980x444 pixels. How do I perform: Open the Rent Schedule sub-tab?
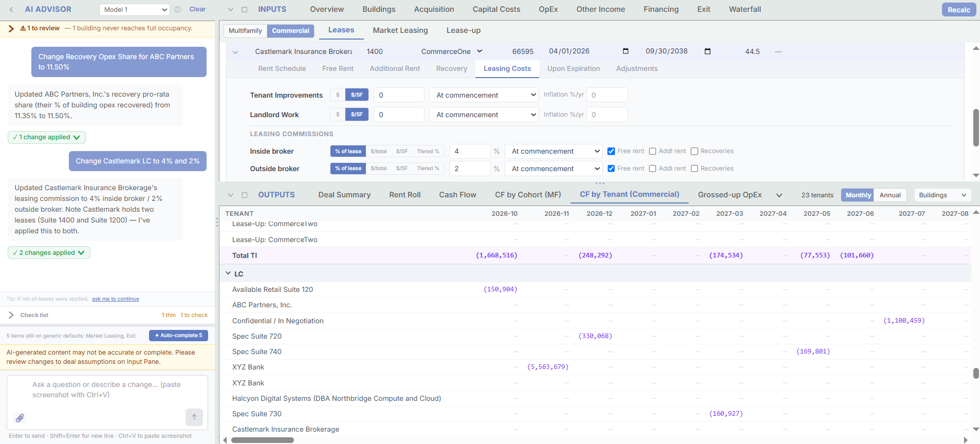click(282, 68)
